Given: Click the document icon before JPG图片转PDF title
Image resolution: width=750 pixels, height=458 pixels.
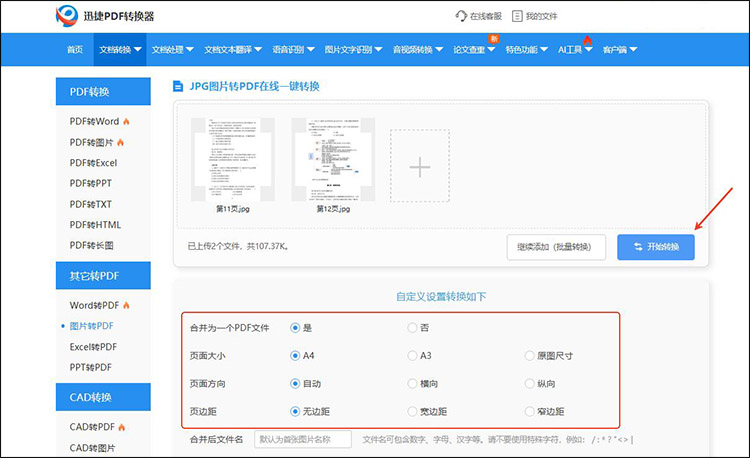Looking at the screenshot, I should [x=178, y=87].
